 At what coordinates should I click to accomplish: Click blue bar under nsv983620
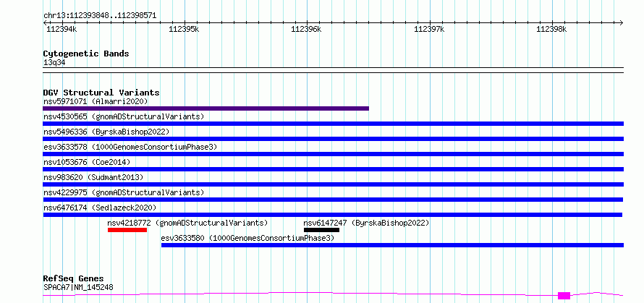pyautogui.click(x=333, y=184)
